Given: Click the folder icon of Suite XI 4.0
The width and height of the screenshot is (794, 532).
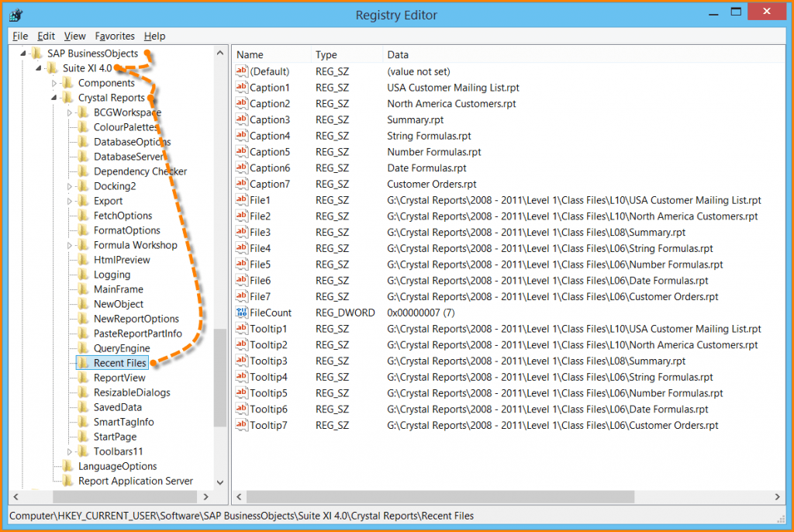Looking at the screenshot, I should click(52, 68).
